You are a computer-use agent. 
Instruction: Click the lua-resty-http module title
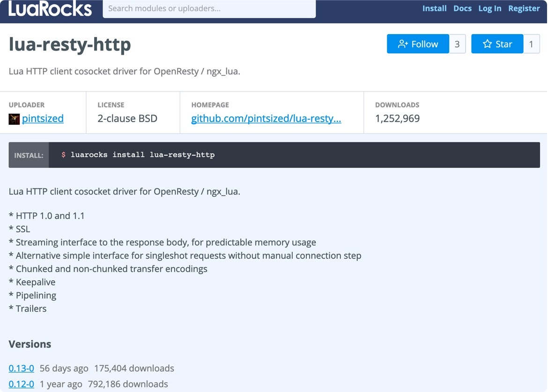pos(70,44)
